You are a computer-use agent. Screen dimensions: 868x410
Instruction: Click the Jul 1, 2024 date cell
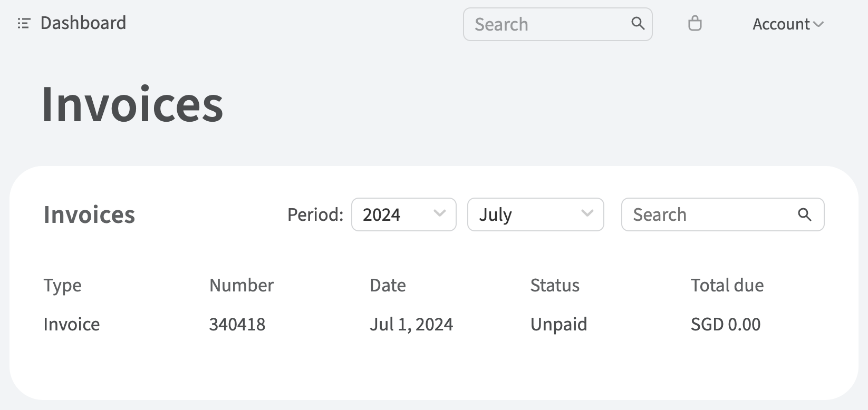pyautogui.click(x=411, y=324)
